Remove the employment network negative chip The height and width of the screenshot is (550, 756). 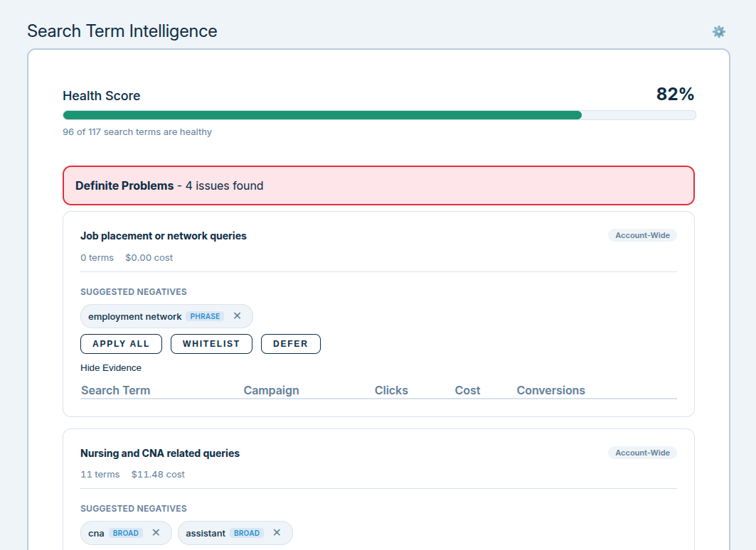coord(238,316)
